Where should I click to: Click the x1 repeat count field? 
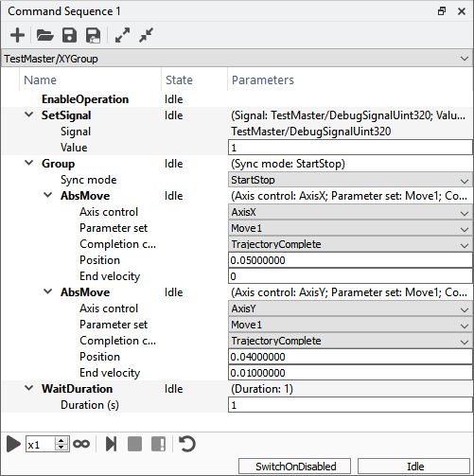(41, 445)
